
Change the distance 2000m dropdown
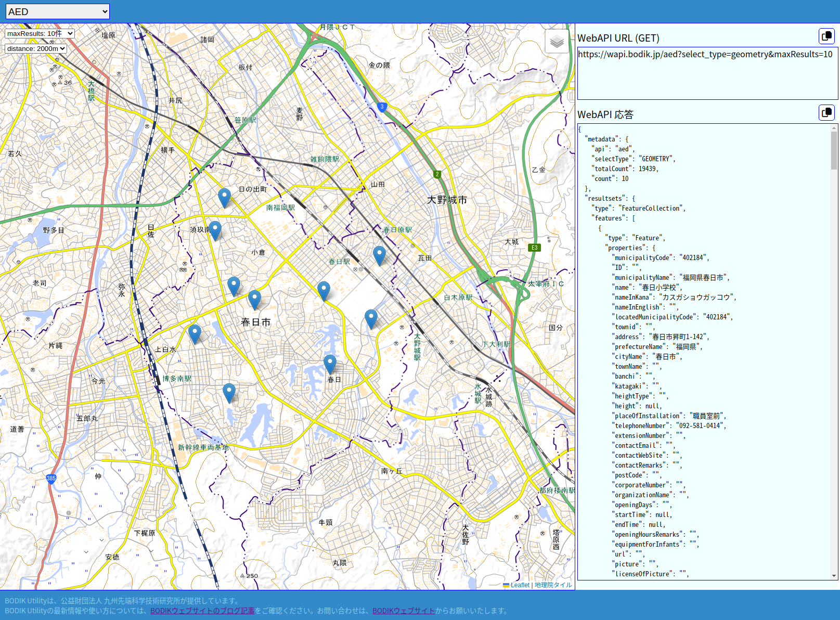tap(36, 48)
